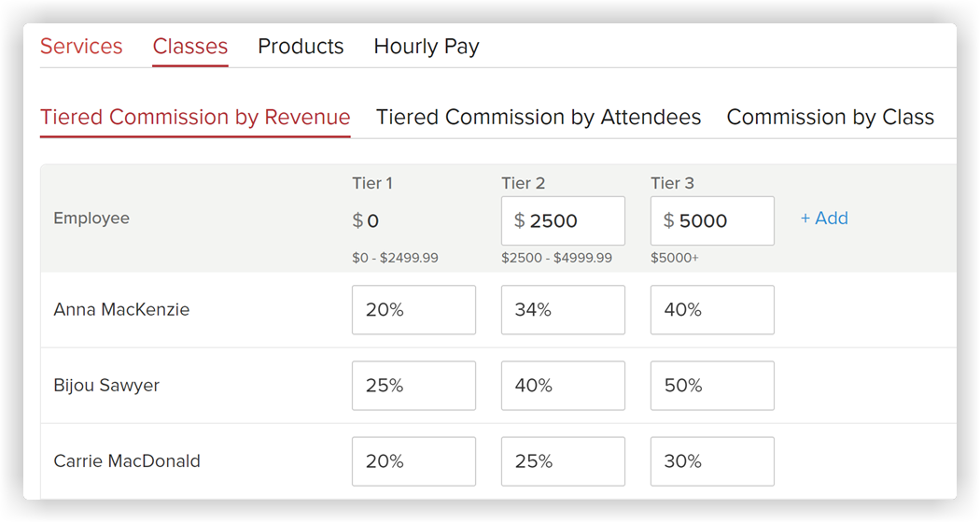The image size is (980, 523).
Task: Switch to Tiered Commission by Attendees
Action: (x=539, y=117)
